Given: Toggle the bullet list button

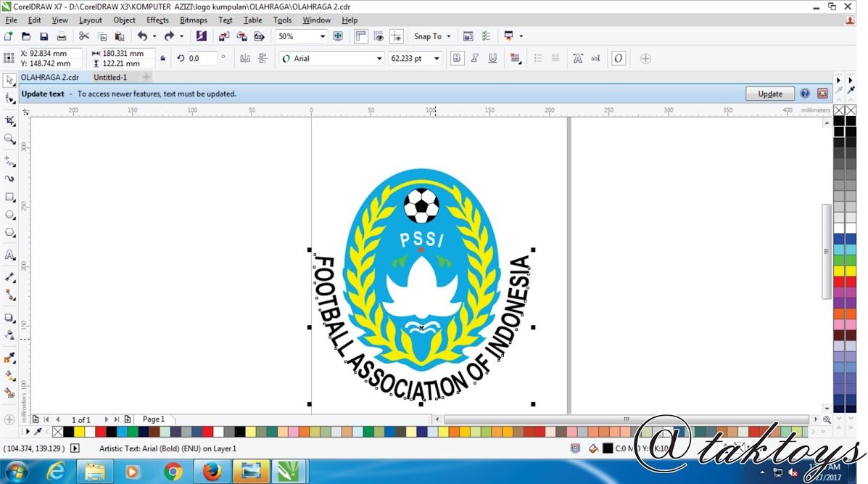Looking at the screenshot, I should pyautogui.click(x=537, y=59).
